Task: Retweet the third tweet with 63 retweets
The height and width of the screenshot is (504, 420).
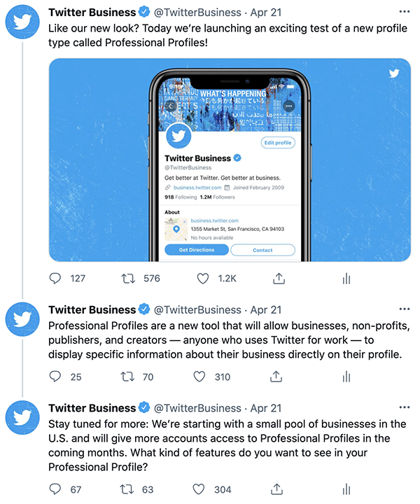Action: [x=128, y=489]
